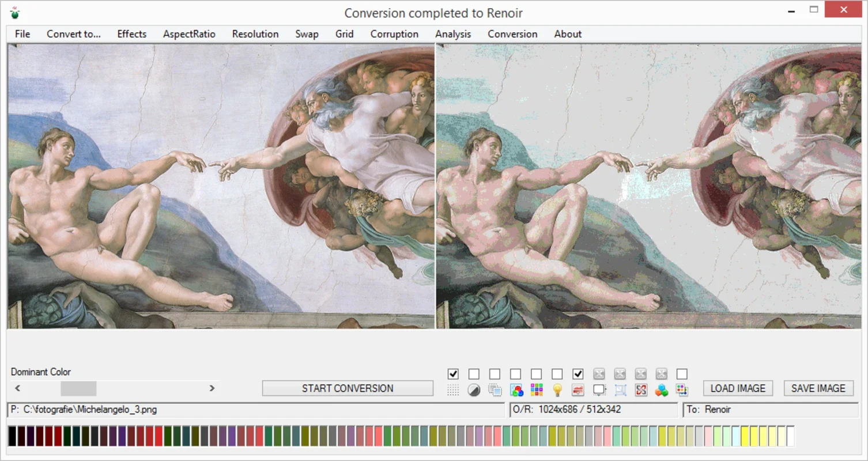Click the blank screen monitor icon
This screenshot has height=461, width=868.
[599, 390]
